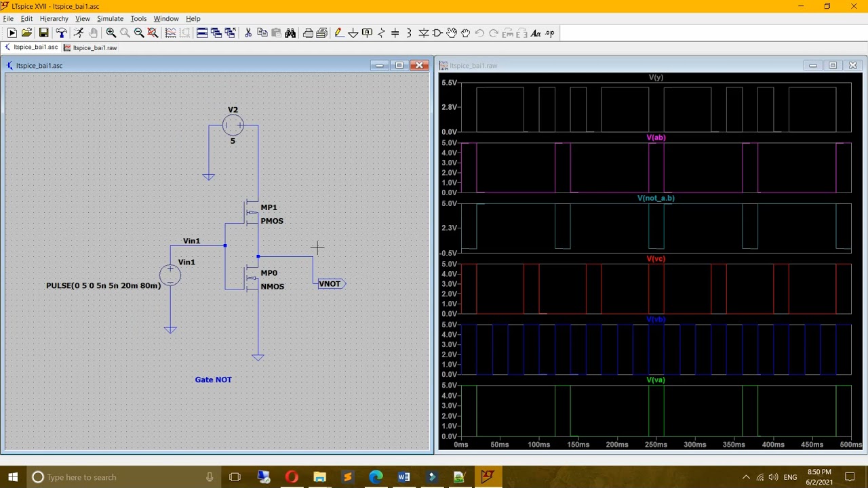The height and width of the screenshot is (488, 868).
Task: Click the Zoom Out magnifier icon
Action: (x=139, y=33)
